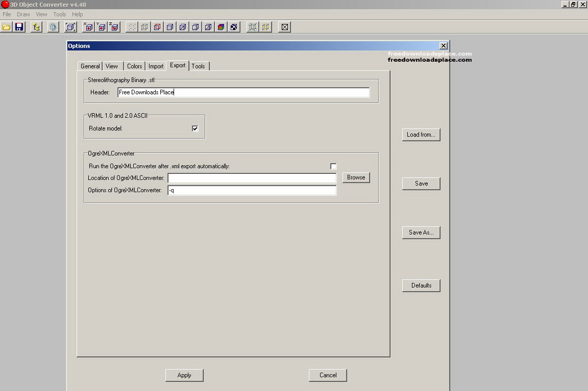This screenshot has height=391, width=588.
Task: Restore settings with Defaults button
Action: pos(421,285)
